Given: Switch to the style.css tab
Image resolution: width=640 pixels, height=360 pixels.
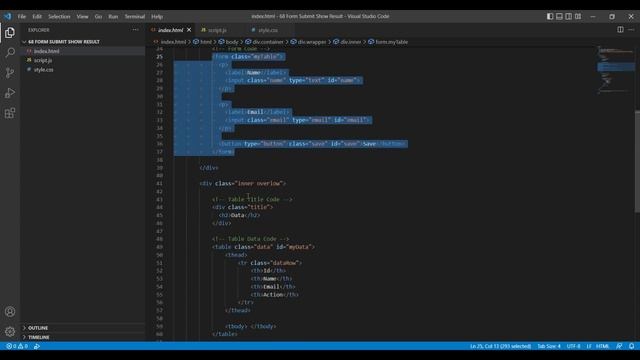Looking at the screenshot, I should coord(268,30).
